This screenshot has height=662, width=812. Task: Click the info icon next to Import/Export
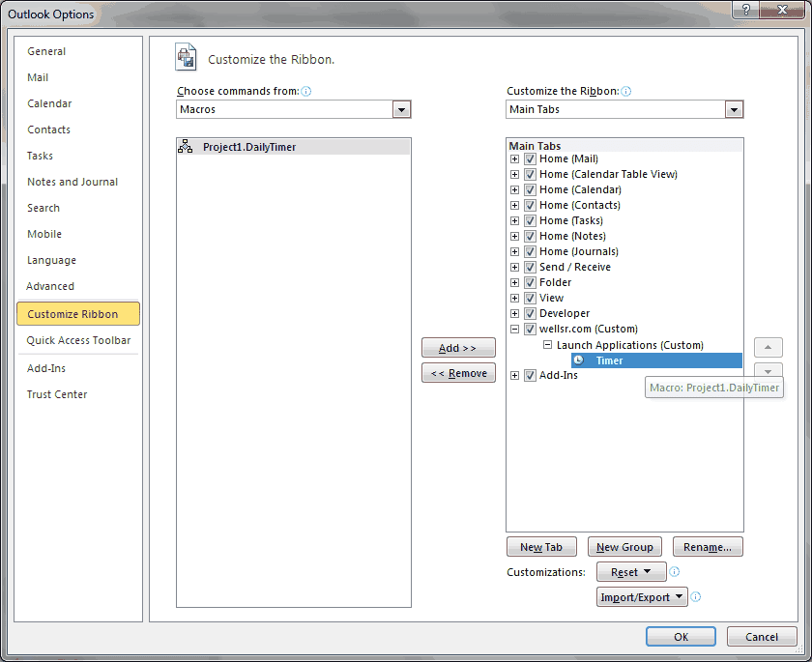pos(695,596)
